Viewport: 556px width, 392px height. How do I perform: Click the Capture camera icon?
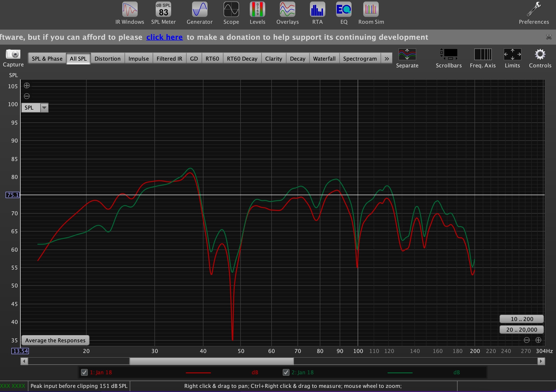[x=13, y=54]
